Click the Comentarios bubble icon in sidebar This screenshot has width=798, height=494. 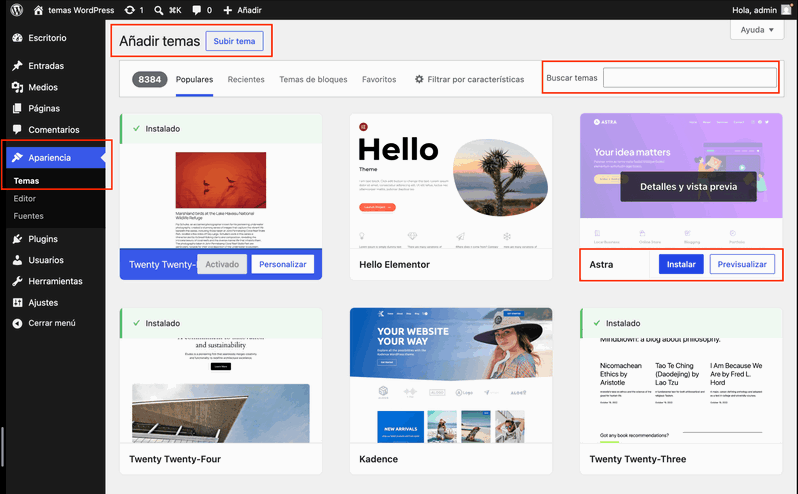pos(17,129)
